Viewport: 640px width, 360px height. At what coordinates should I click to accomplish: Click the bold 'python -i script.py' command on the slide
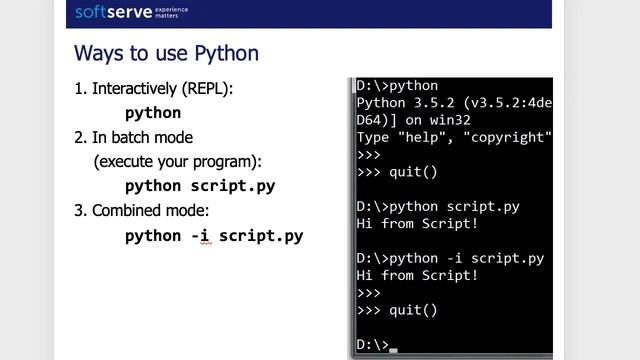pos(214,236)
